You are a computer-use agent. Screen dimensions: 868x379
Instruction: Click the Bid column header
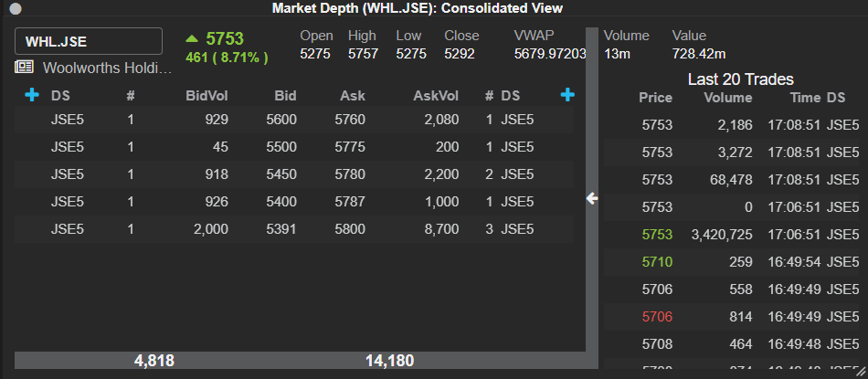[285, 96]
